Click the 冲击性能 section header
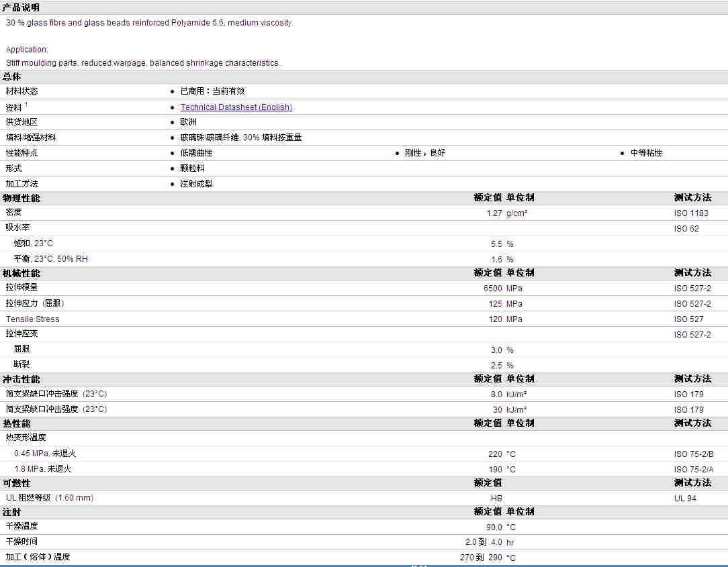Viewport: 728px width, 567px height. [21, 379]
